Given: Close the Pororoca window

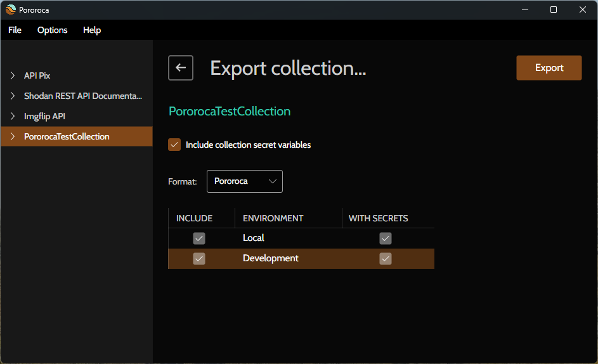Looking at the screenshot, I should tap(582, 10).
